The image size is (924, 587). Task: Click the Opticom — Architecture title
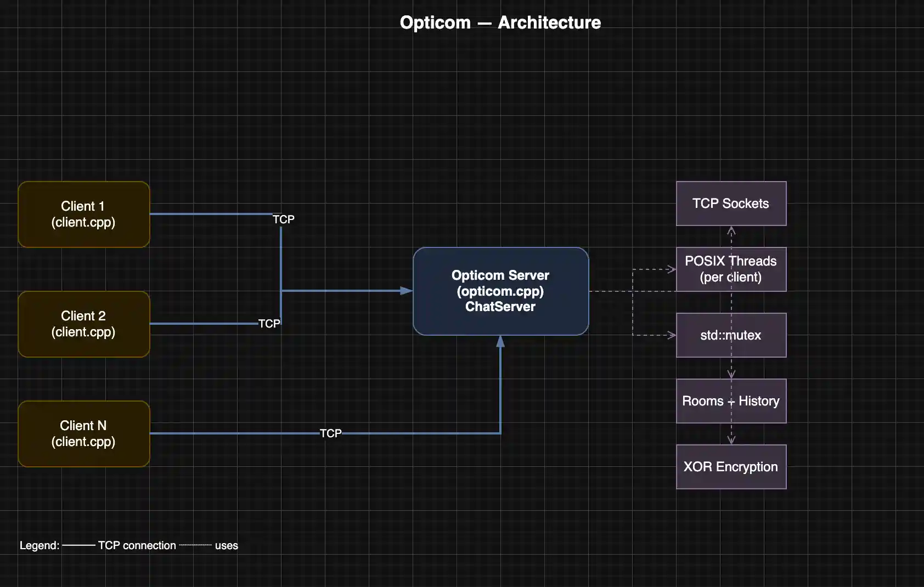click(x=500, y=22)
